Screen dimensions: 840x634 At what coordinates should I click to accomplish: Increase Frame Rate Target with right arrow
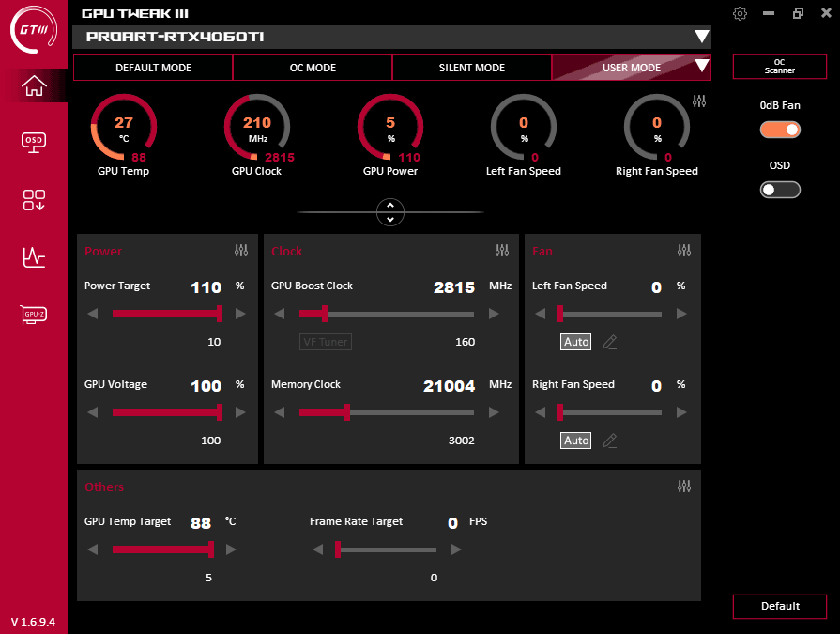pos(456,549)
